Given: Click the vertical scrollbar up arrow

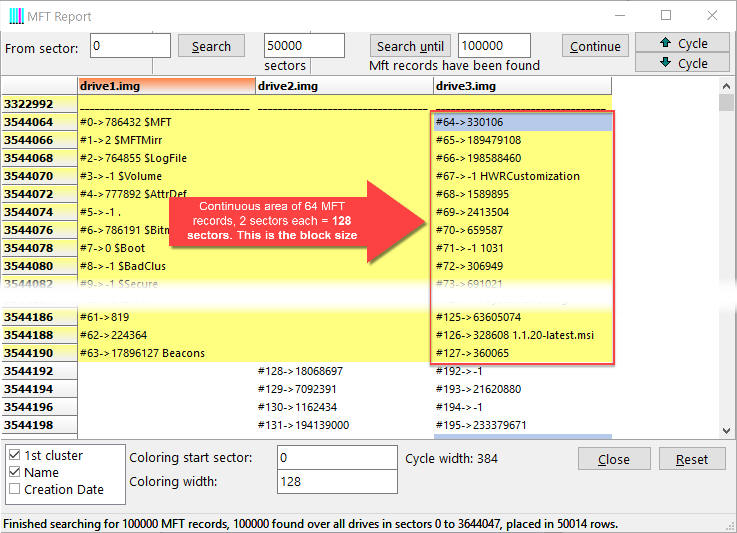Looking at the screenshot, I should (x=727, y=103).
